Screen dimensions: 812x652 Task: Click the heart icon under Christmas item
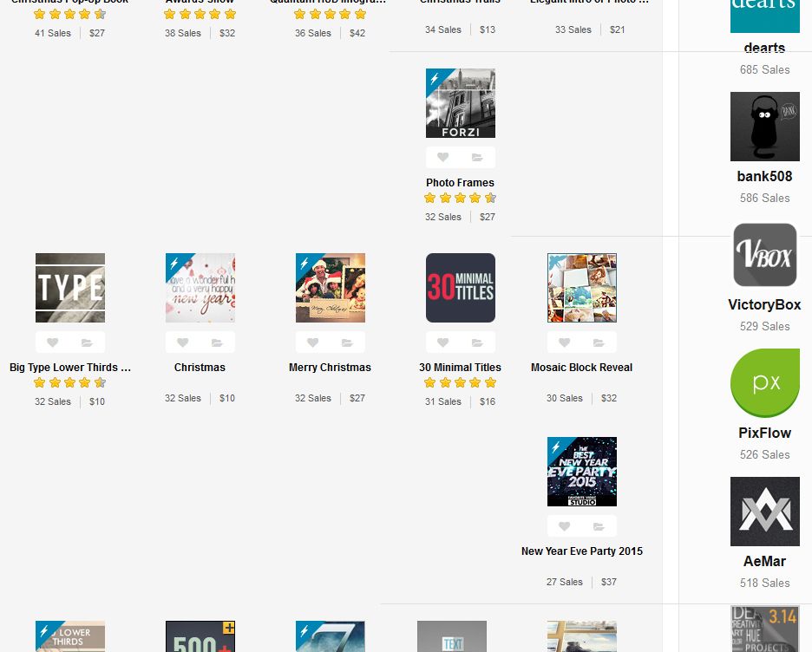[182, 342]
